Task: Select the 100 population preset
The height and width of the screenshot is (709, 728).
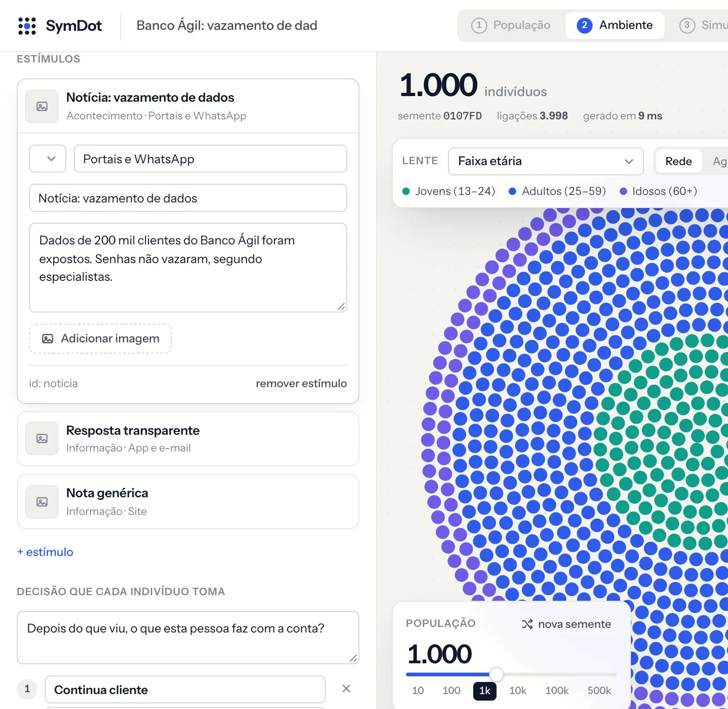Action: tap(451, 691)
